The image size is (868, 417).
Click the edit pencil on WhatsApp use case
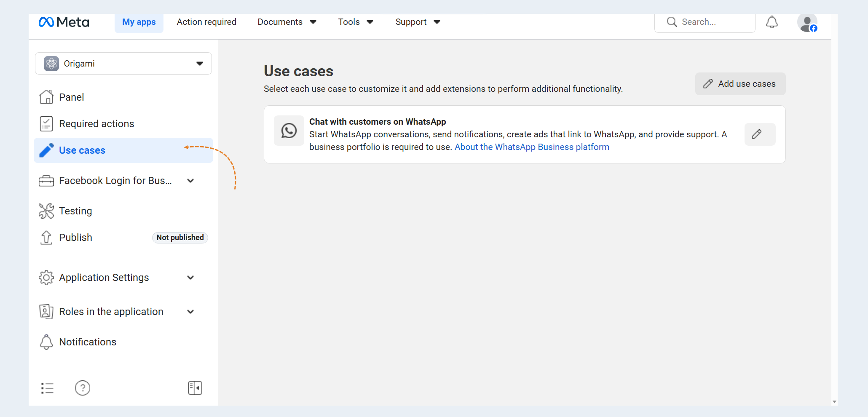click(760, 134)
